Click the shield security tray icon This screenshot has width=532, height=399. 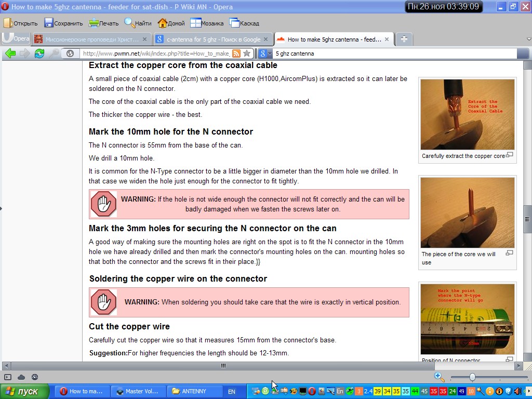(x=508, y=391)
